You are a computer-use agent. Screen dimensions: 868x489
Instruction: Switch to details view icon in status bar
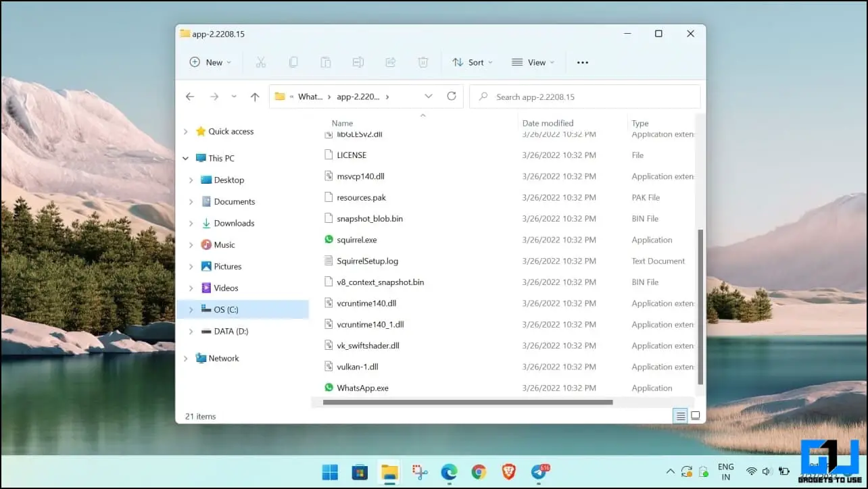(681, 416)
